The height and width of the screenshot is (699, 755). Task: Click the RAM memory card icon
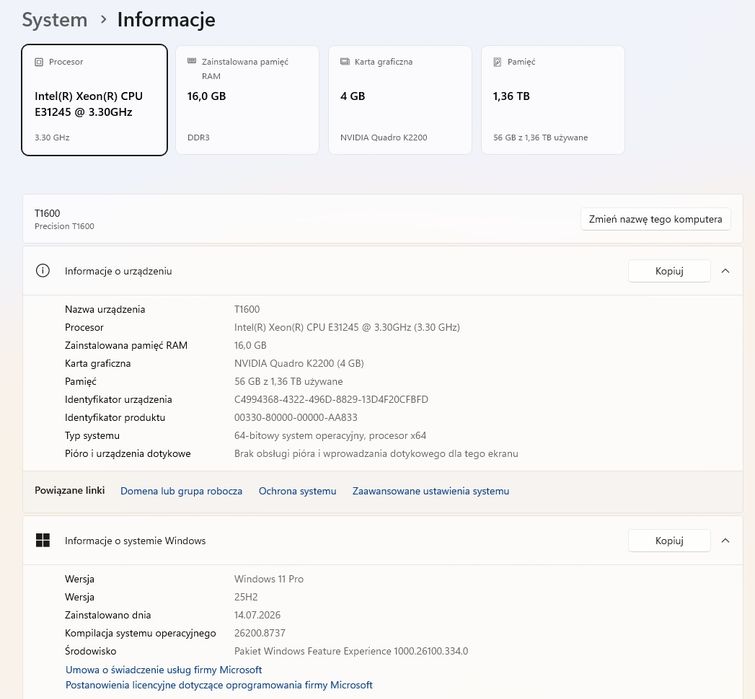click(x=192, y=61)
